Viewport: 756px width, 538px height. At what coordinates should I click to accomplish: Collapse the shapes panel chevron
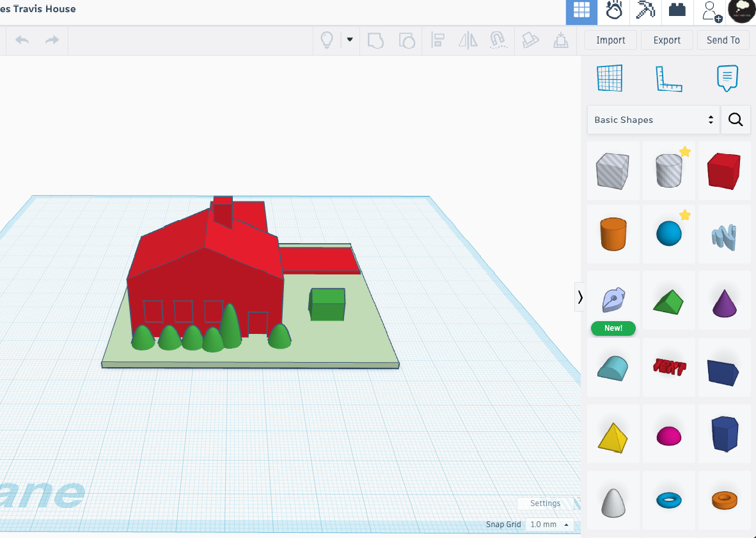click(580, 297)
